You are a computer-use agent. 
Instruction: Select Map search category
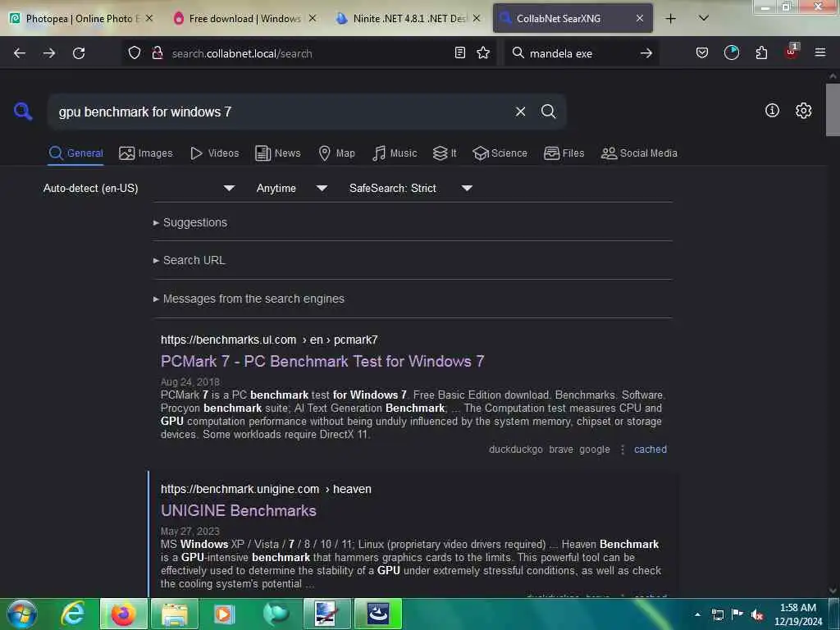(336, 153)
